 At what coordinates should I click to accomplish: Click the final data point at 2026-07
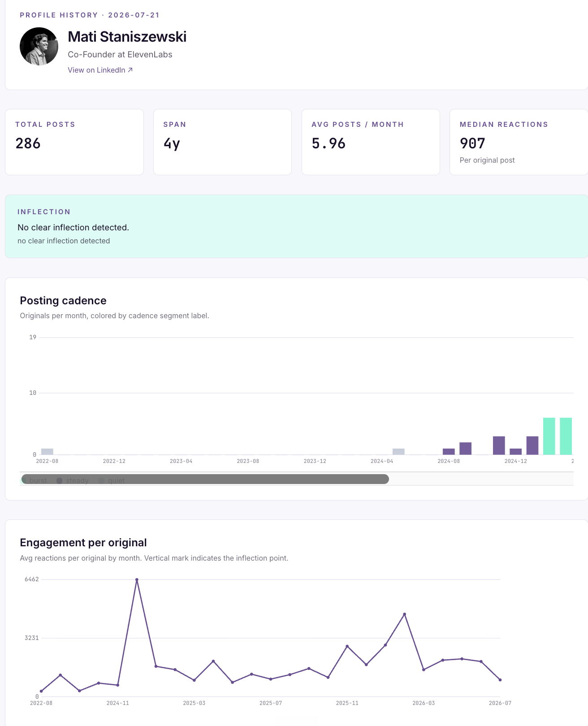pos(500,680)
